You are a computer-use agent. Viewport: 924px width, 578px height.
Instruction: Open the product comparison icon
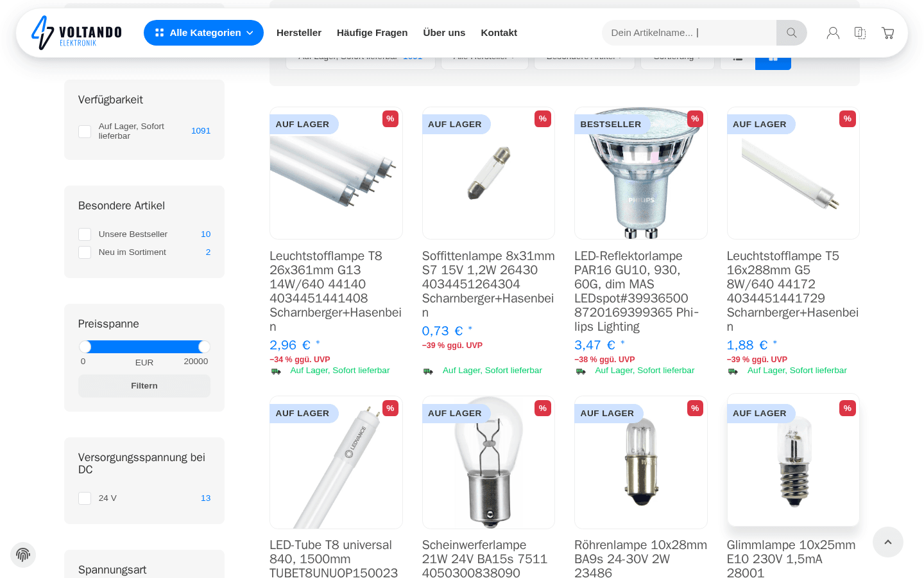click(x=860, y=33)
